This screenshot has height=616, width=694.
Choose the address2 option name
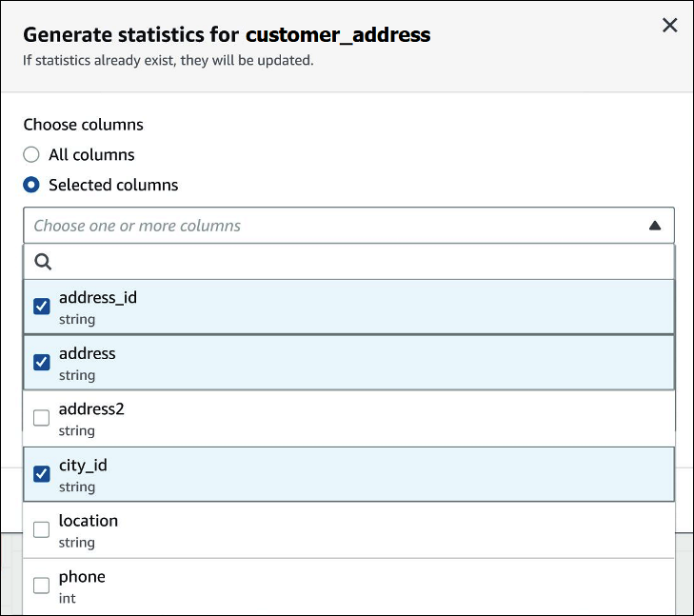[91, 408]
